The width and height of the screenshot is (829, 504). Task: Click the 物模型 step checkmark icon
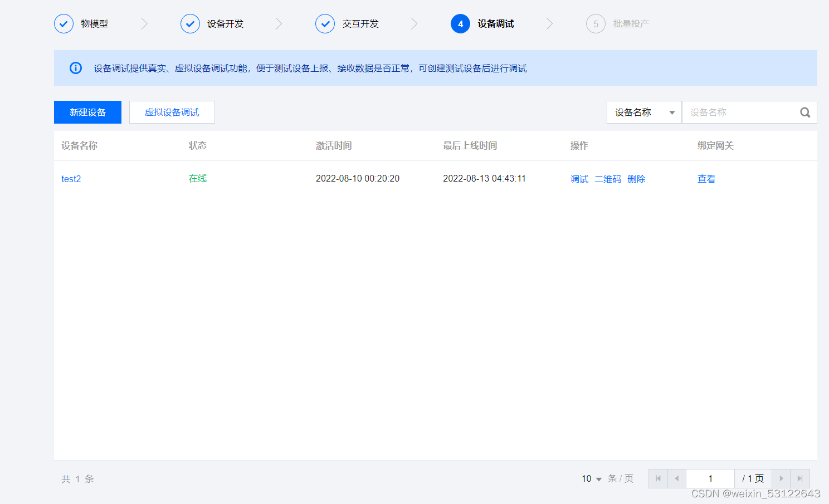(64, 24)
